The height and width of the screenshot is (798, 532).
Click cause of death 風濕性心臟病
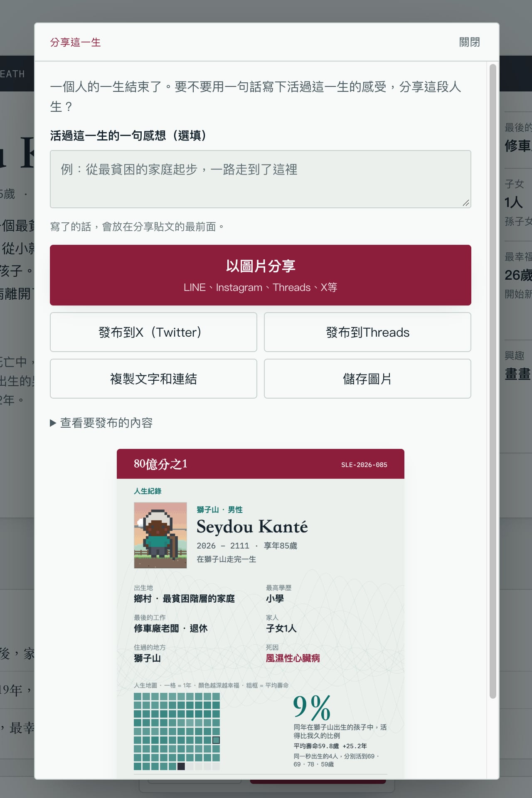pyautogui.click(x=293, y=658)
